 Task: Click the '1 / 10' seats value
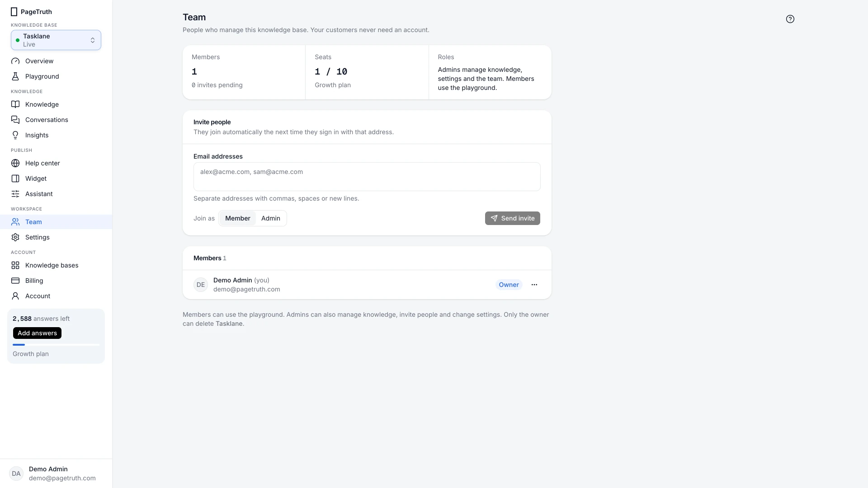click(x=331, y=72)
